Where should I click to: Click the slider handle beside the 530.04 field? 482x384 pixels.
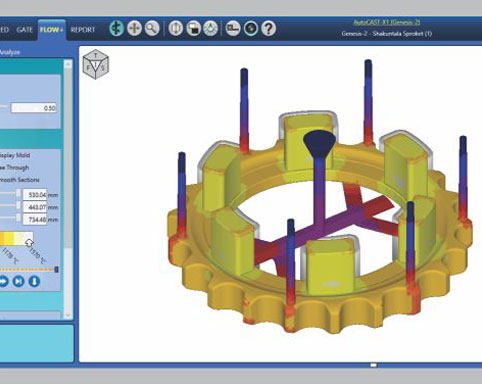pyautogui.click(x=18, y=194)
